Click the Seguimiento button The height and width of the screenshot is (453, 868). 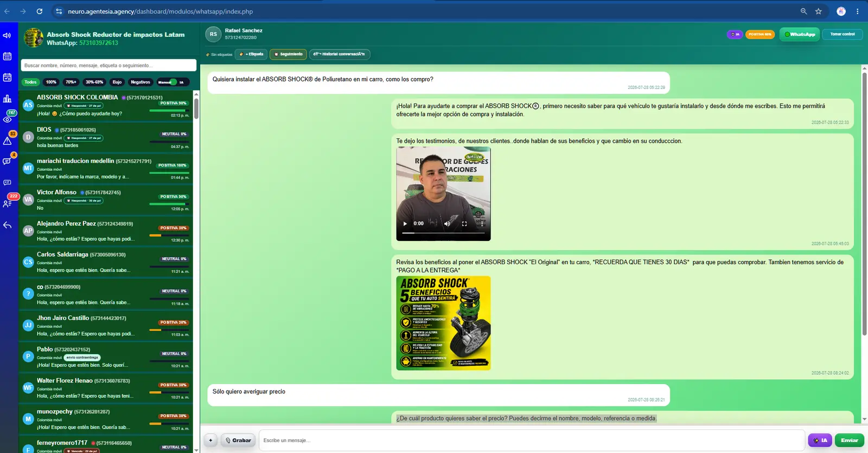click(x=288, y=54)
